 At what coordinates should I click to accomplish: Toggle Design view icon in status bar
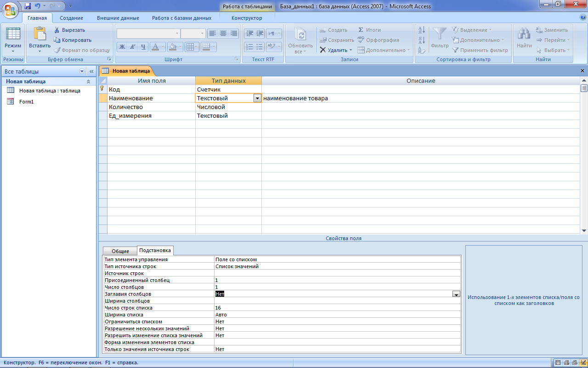(583, 362)
